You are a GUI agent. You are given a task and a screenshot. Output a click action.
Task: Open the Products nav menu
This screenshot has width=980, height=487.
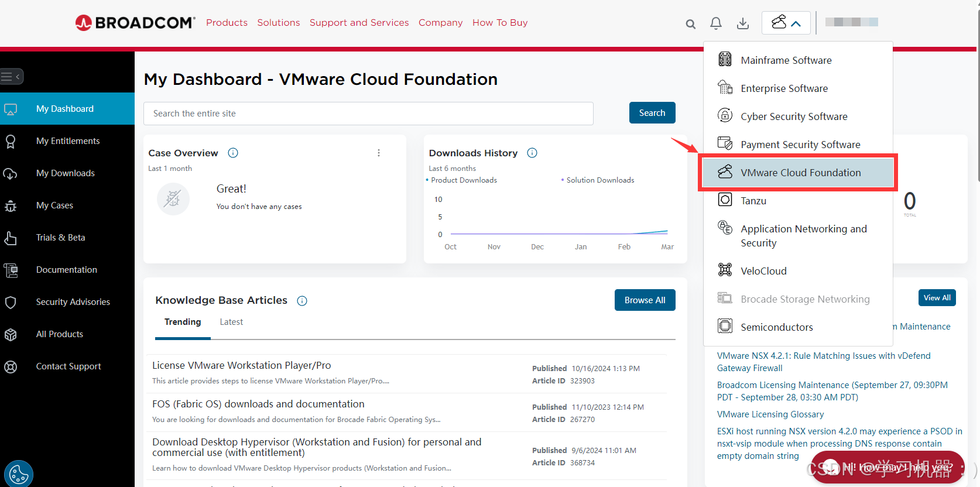227,23
